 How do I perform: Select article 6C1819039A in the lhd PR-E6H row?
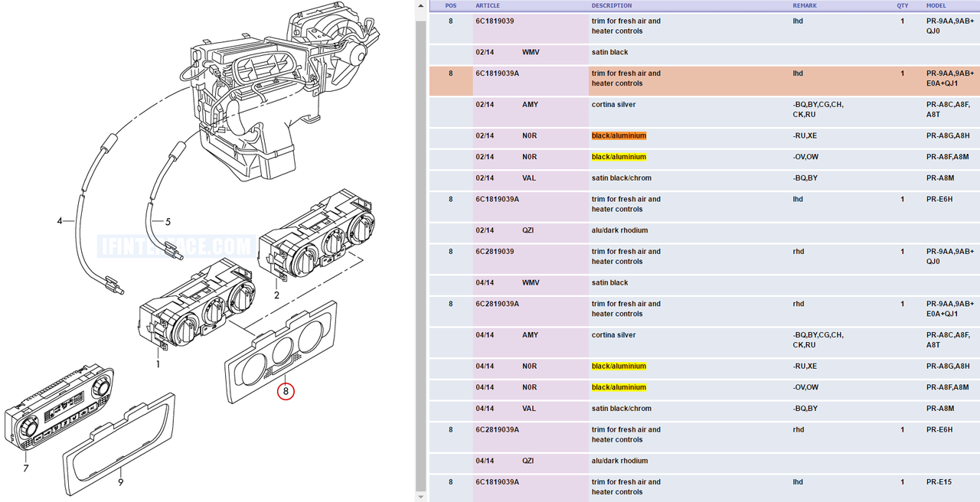[497, 199]
